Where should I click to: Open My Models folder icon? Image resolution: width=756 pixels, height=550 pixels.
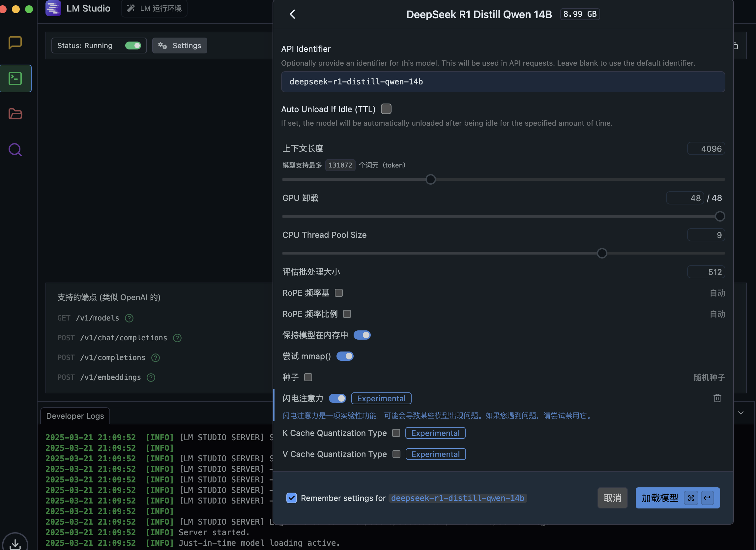point(15,114)
